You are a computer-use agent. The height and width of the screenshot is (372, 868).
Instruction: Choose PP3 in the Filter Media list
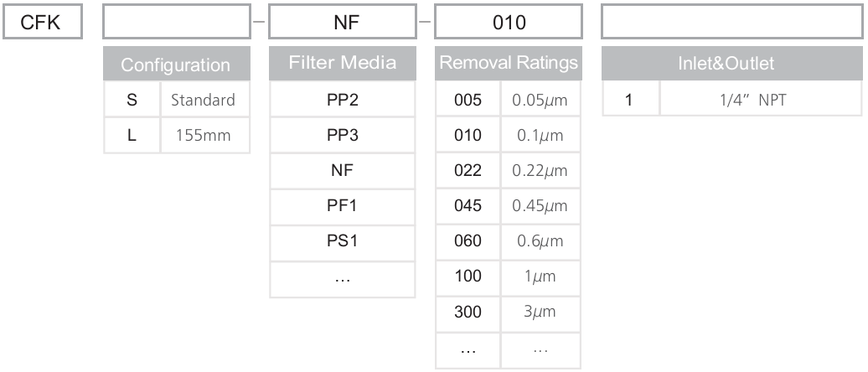click(342, 136)
